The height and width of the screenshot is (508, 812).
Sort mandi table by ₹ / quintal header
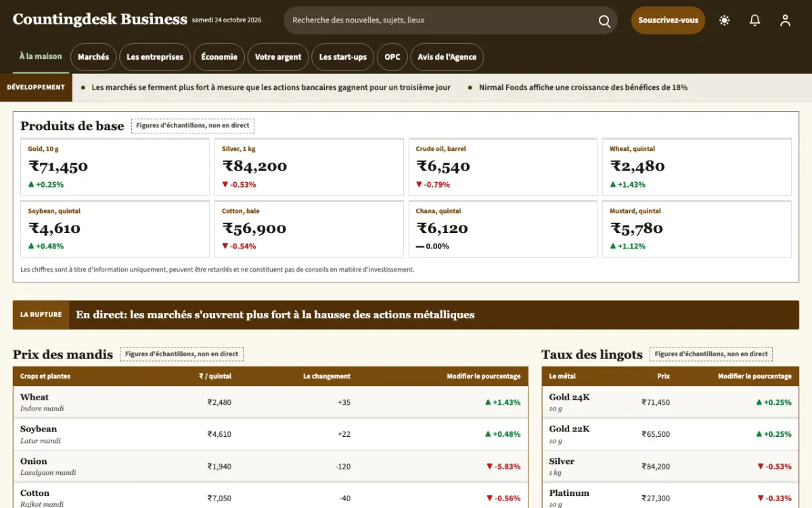(x=215, y=377)
